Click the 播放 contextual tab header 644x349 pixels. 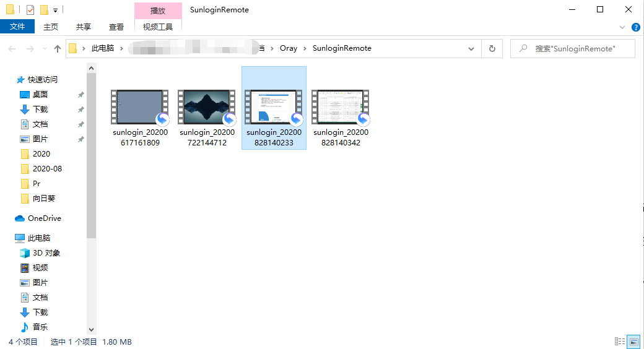pos(158,11)
